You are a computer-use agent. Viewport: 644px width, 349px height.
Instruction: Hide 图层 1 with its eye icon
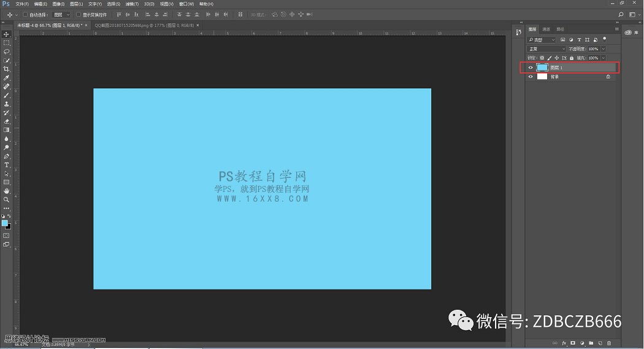[531, 67]
